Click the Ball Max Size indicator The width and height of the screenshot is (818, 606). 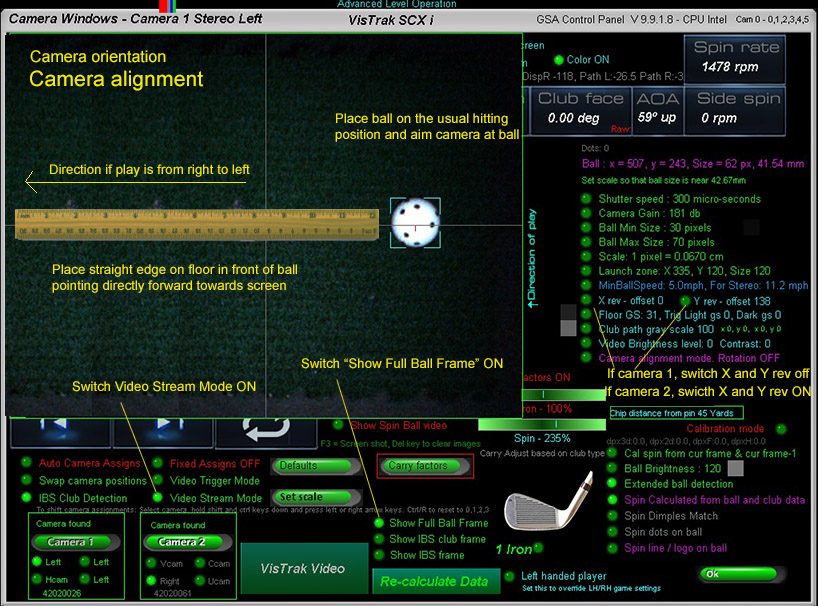pos(586,242)
